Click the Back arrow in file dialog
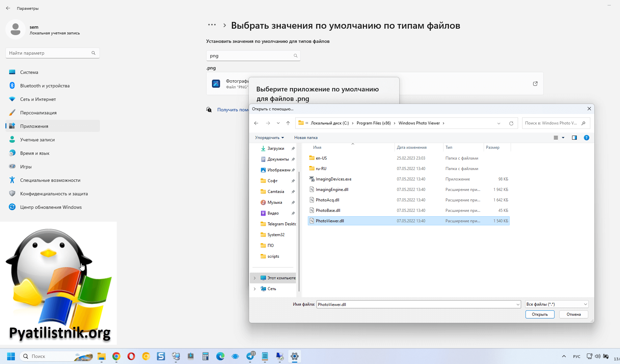Screen dimensions: 620x364 coord(256,123)
